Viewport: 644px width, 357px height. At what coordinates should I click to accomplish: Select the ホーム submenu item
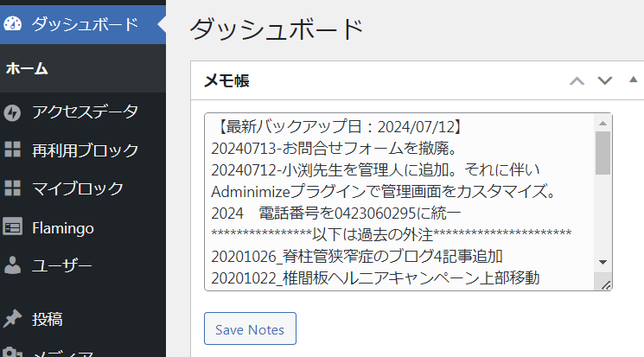pyautogui.click(x=27, y=68)
